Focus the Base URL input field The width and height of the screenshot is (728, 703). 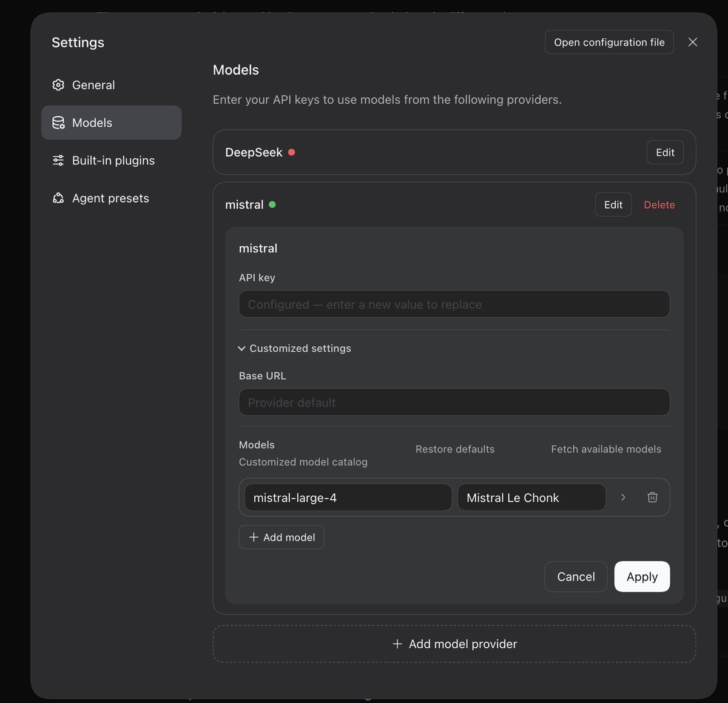pos(454,402)
